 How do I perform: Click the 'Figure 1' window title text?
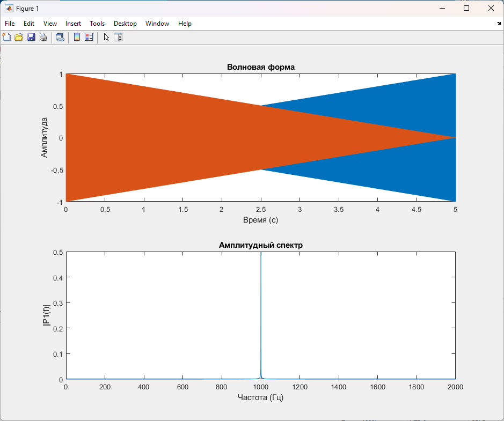tap(28, 9)
